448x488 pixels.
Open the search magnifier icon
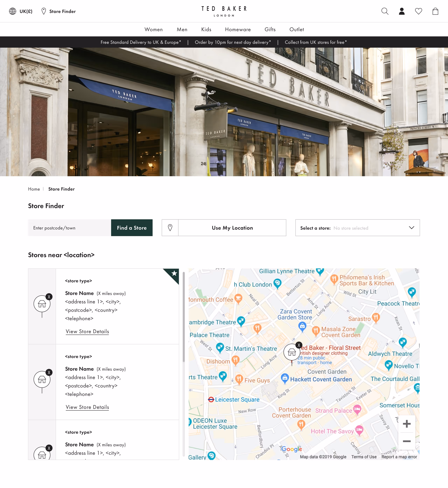(x=385, y=11)
